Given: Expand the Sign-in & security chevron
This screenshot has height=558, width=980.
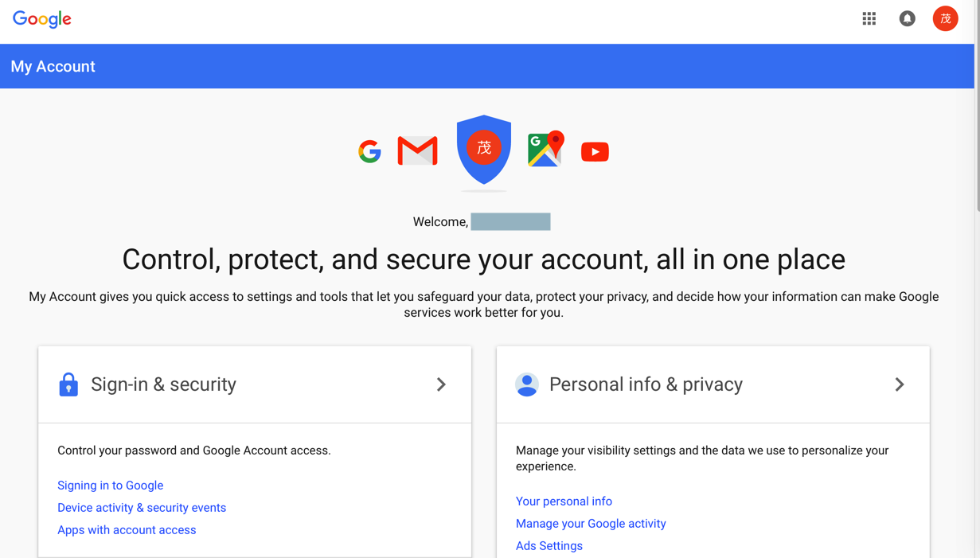Looking at the screenshot, I should tap(441, 384).
